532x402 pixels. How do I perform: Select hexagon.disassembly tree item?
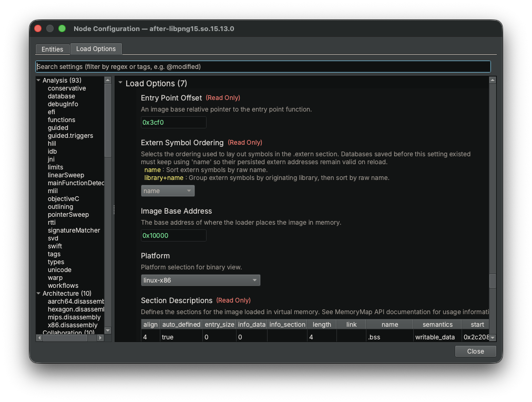[x=76, y=309]
